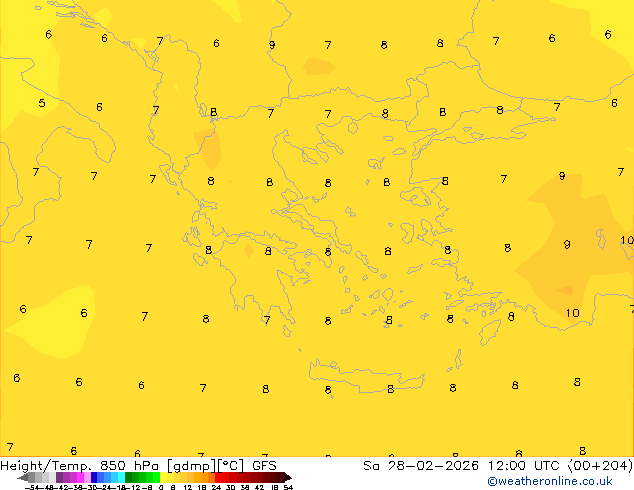
Task: Click the '[°C]' unit label
Action: point(231,466)
